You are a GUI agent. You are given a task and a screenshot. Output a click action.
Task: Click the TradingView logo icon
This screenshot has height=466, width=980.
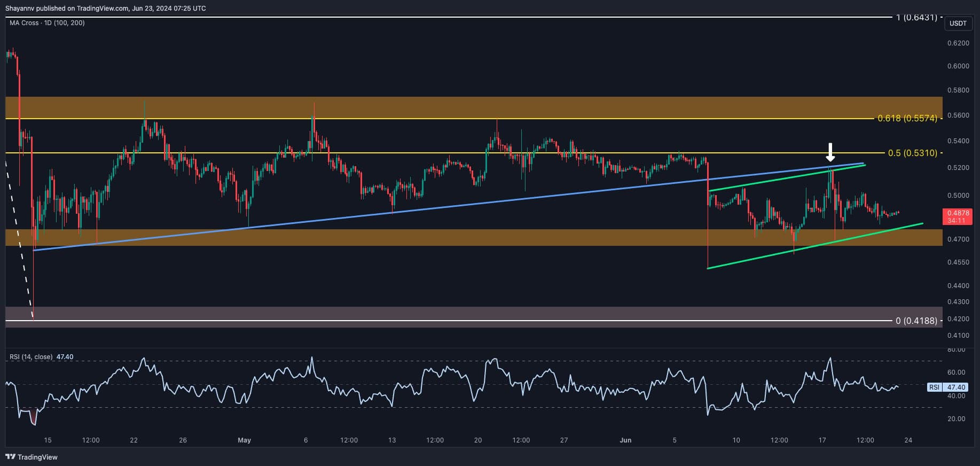[10, 457]
